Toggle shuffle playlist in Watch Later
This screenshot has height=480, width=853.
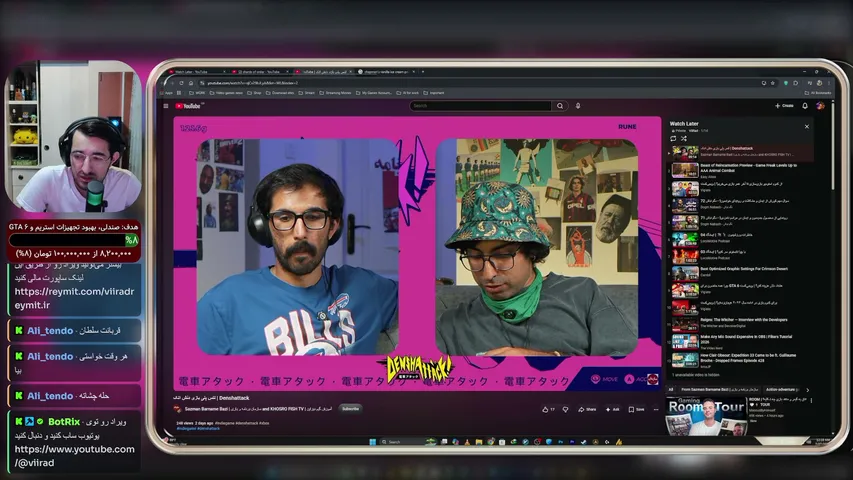pos(684,139)
